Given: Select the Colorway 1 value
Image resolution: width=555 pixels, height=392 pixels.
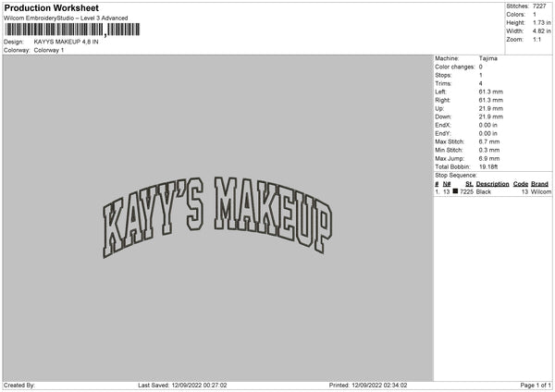Looking at the screenshot, I should click(x=49, y=50).
